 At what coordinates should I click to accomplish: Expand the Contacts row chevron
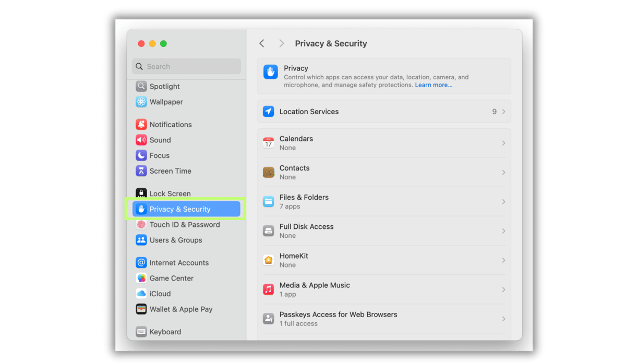(503, 172)
